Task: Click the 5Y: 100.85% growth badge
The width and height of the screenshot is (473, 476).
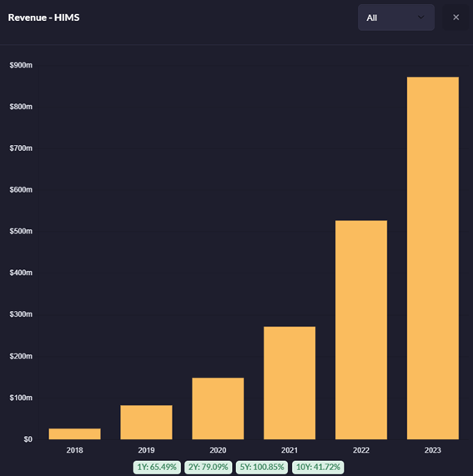Action: coord(262,467)
